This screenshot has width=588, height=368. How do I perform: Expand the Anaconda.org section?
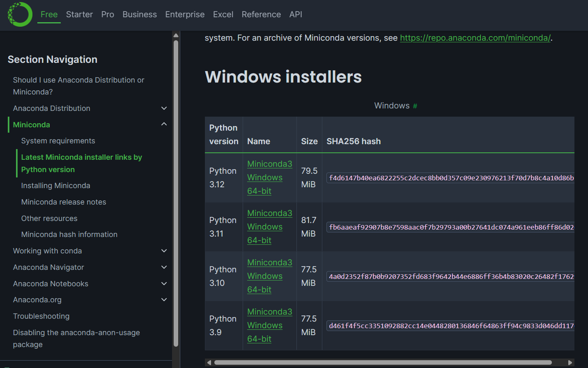[164, 300]
